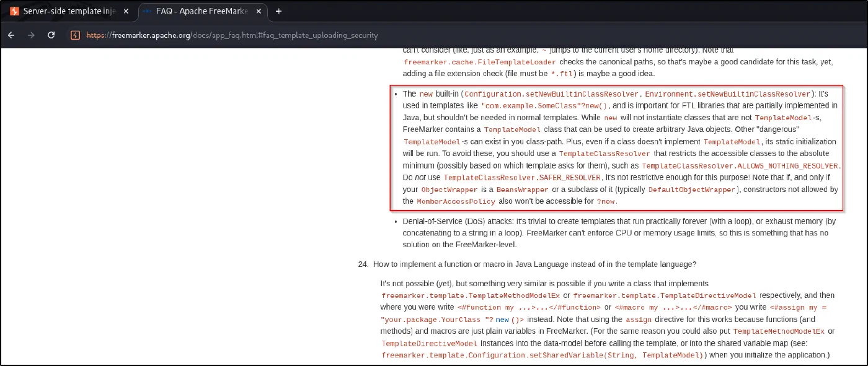Click the Burp icon in the address bar
The image size is (868, 366).
tap(76, 35)
